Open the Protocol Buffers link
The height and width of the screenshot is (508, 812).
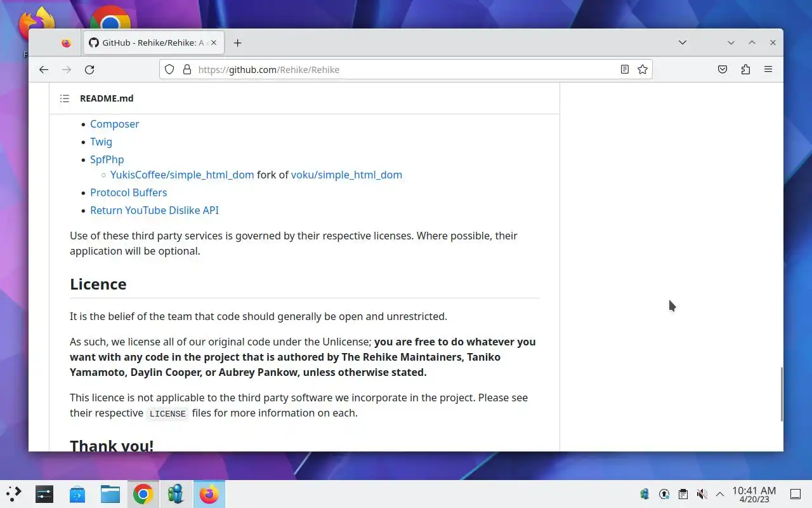(x=129, y=192)
